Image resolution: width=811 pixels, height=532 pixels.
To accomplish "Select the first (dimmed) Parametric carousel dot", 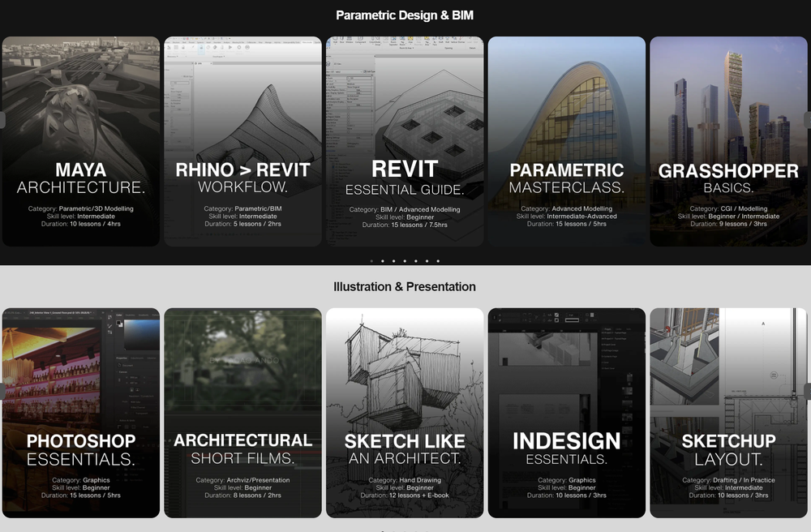I will pos(371,261).
